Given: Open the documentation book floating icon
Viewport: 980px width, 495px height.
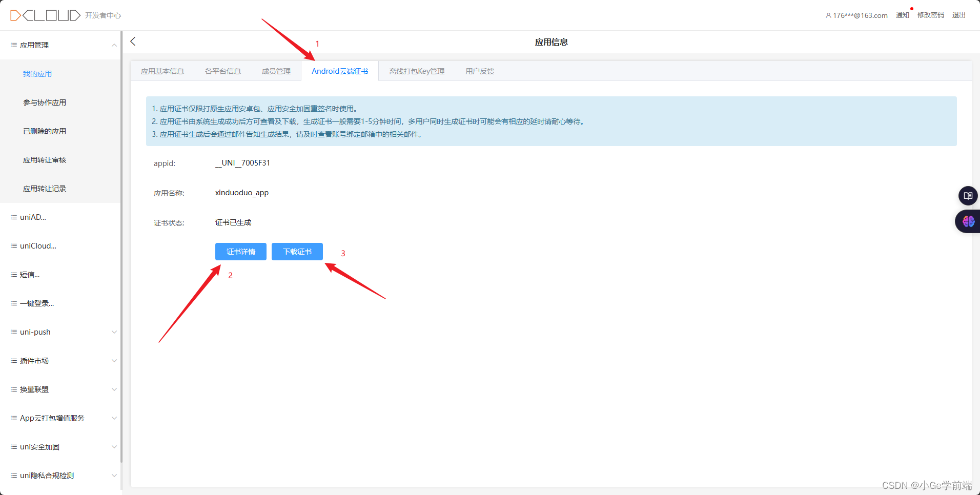Looking at the screenshot, I should (968, 196).
